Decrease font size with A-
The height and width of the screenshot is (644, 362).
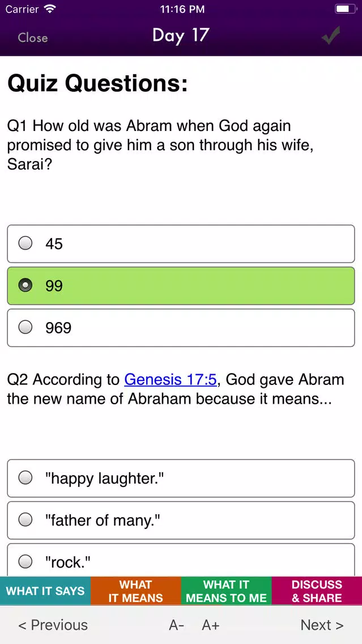click(177, 625)
